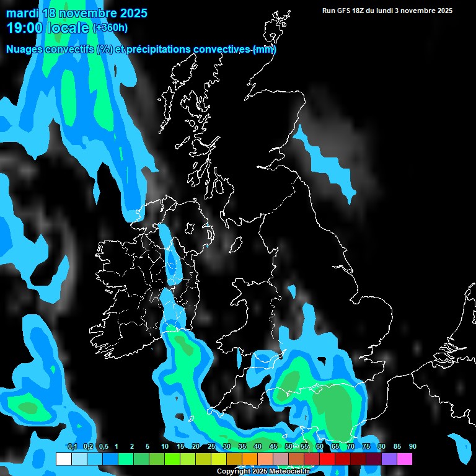476x476 pixels.
Task: Click the bright red 60–65 legend swatch
Action: pos(327,459)
